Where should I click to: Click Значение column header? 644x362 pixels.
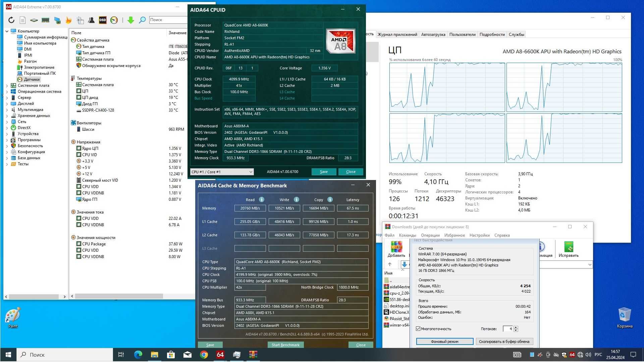click(177, 33)
